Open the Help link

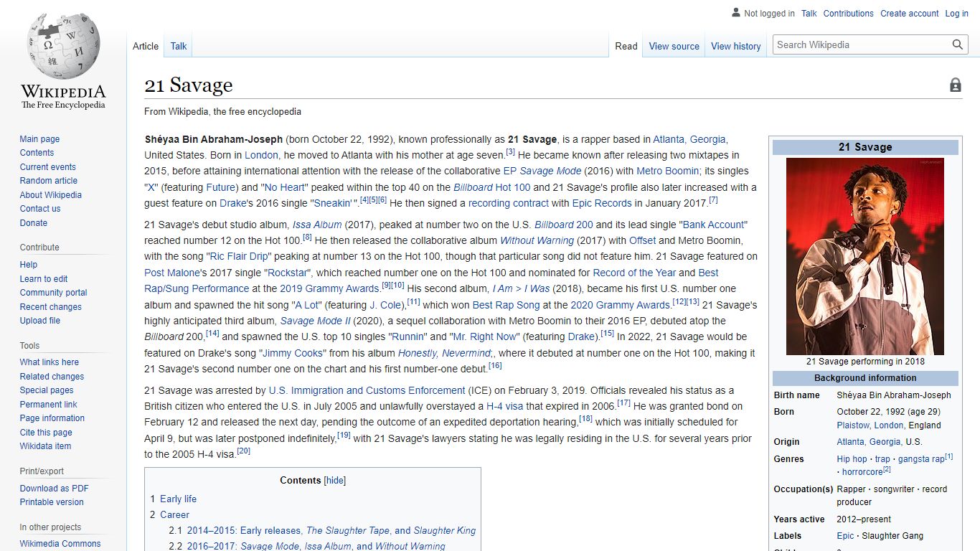[28, 265]
